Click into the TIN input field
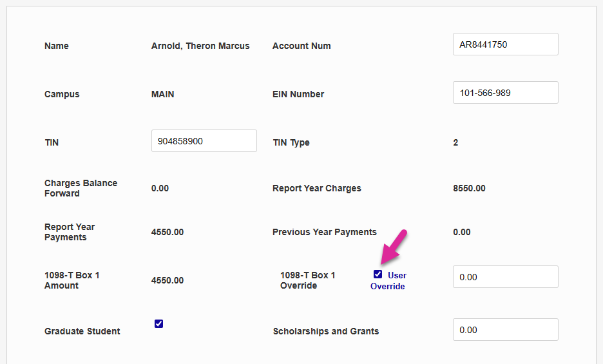Screen dimensions: 603x364 coord(204,141)
